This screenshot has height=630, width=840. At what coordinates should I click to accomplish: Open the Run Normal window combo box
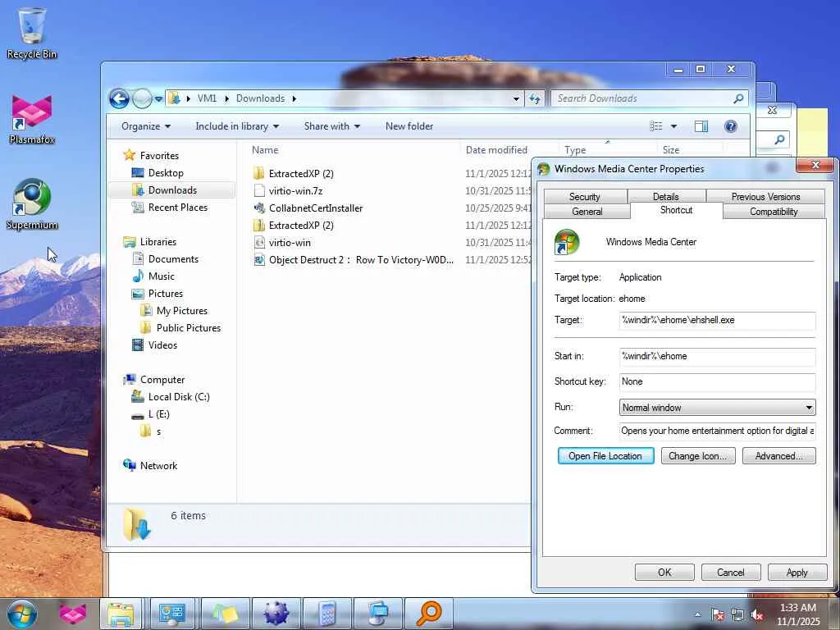click(717, 407)
